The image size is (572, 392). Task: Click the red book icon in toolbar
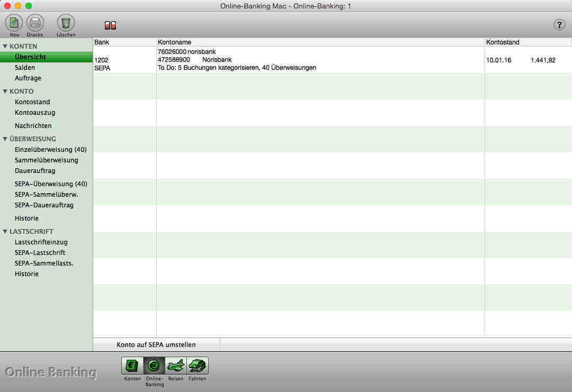pos(110,25)
